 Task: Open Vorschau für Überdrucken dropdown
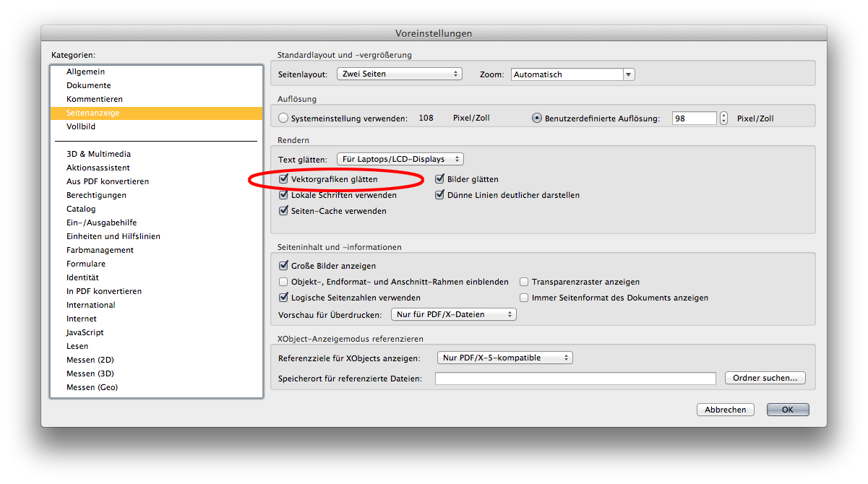pos(454,314)
